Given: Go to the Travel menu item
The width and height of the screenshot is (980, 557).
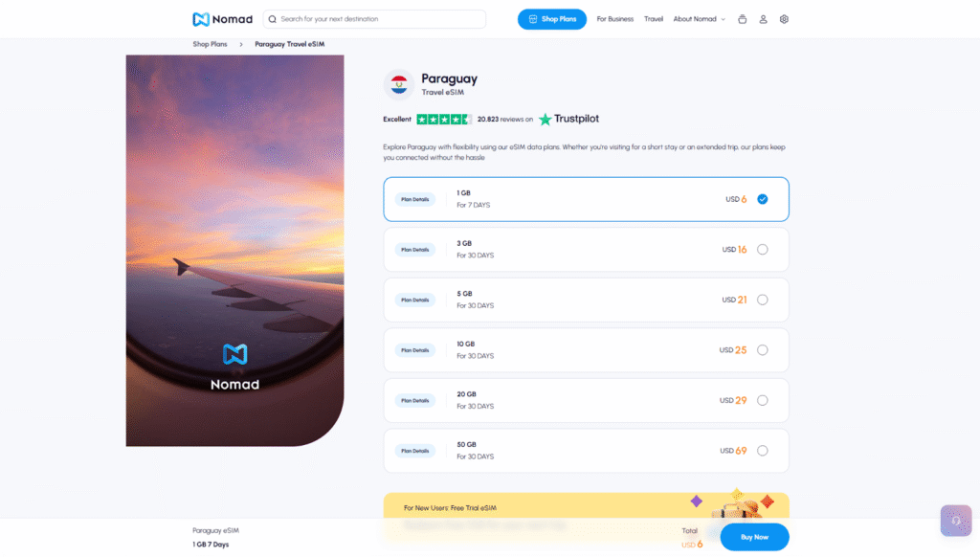Looking at the screenshot, I should [654, 19].
